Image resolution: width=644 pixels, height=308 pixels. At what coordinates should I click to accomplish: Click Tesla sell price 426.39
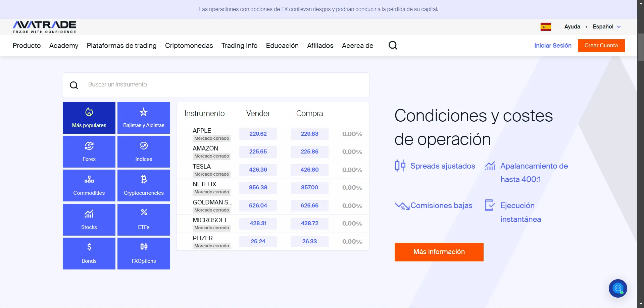click(258, 170)
